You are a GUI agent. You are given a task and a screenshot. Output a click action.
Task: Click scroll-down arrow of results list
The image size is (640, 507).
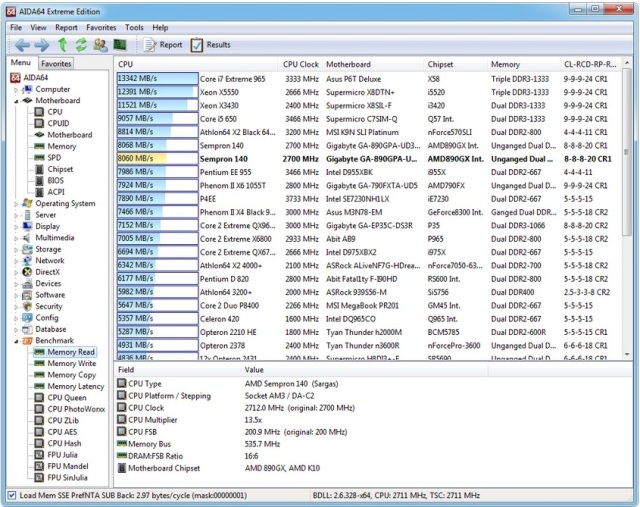[627, 354]
